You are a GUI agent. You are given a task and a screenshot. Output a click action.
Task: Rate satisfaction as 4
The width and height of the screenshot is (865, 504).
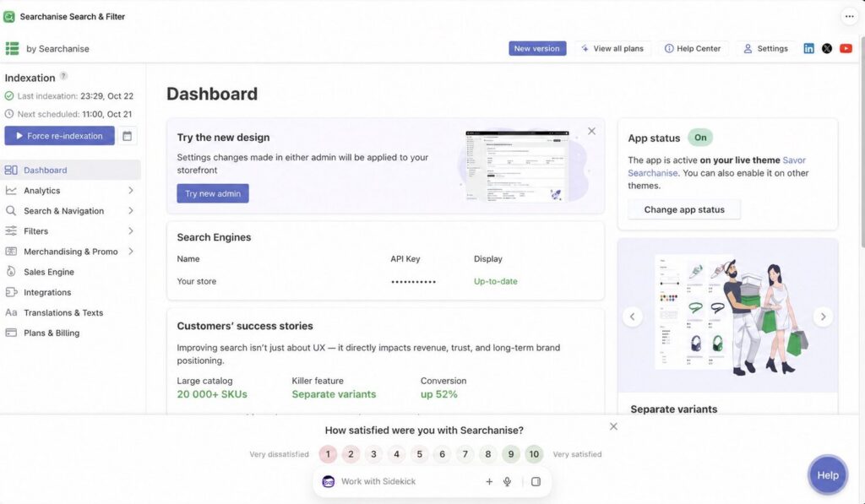click(x=396, y=454)
